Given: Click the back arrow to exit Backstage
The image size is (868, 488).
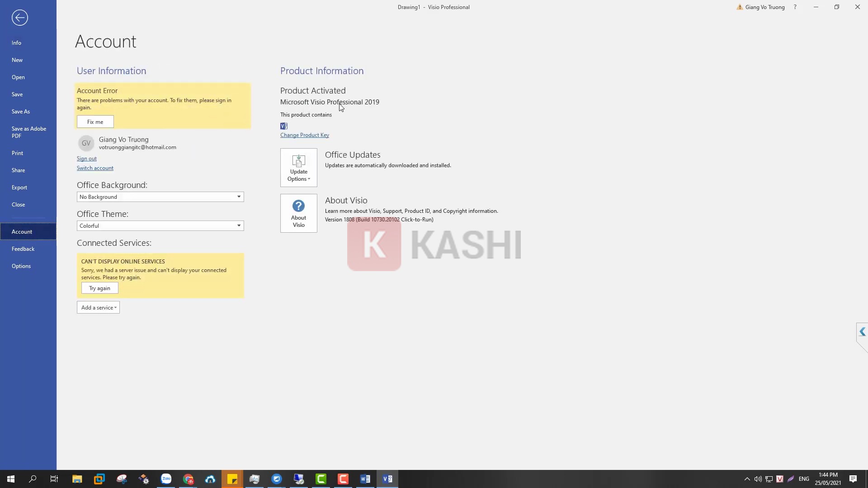Looking at the screenshot, I should (x=19, y=18).
